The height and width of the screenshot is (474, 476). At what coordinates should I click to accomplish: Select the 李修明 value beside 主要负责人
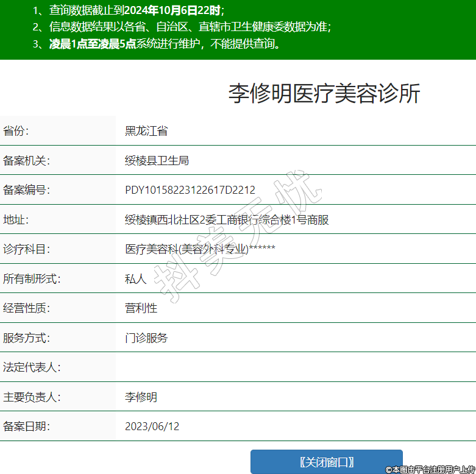(x=141, y=397)
